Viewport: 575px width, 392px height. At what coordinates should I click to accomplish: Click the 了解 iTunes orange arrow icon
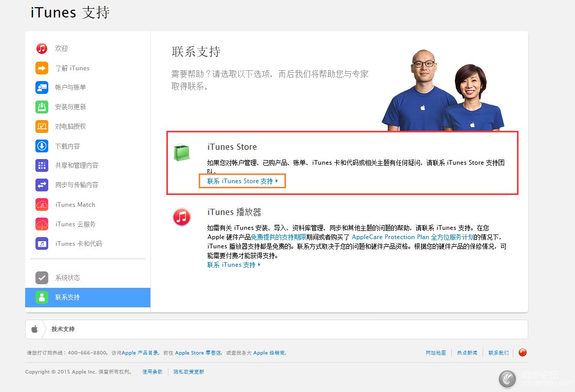click(42, 68)
